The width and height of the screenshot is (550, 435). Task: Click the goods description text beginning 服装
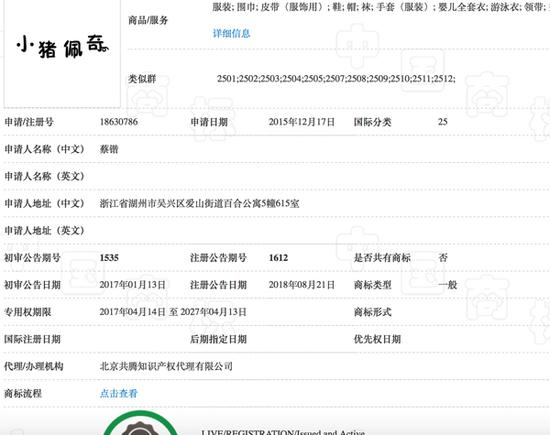(381, 7)
